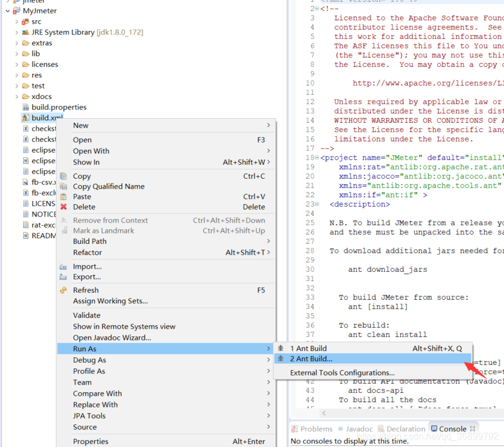Collapse the MyJmeter project tree
Image resolution: width=504 pixels, height=447 pixels.
(x=8, y=11)
